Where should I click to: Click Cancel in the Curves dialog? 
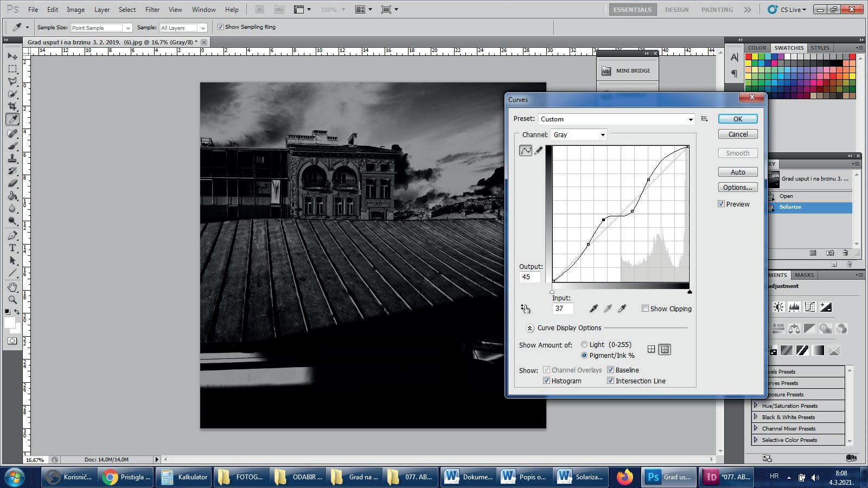[x=738, y=134]
